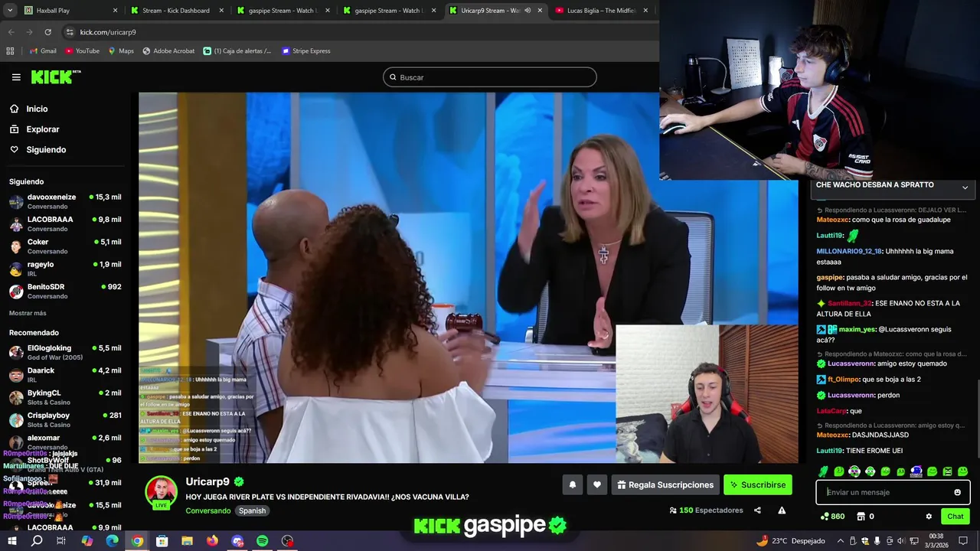Open LACOBRAAA channel with 9,8 mil viewers
Image resolution: width=980 pixels, height=551 pixels.
[x=65, y=223]
